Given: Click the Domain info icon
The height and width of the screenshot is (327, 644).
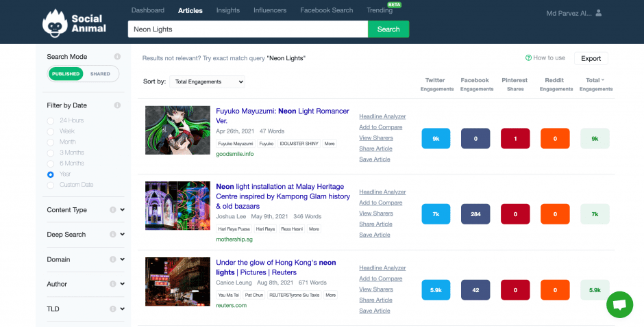Looking at the screenshot, I should (x=113, y=259).
